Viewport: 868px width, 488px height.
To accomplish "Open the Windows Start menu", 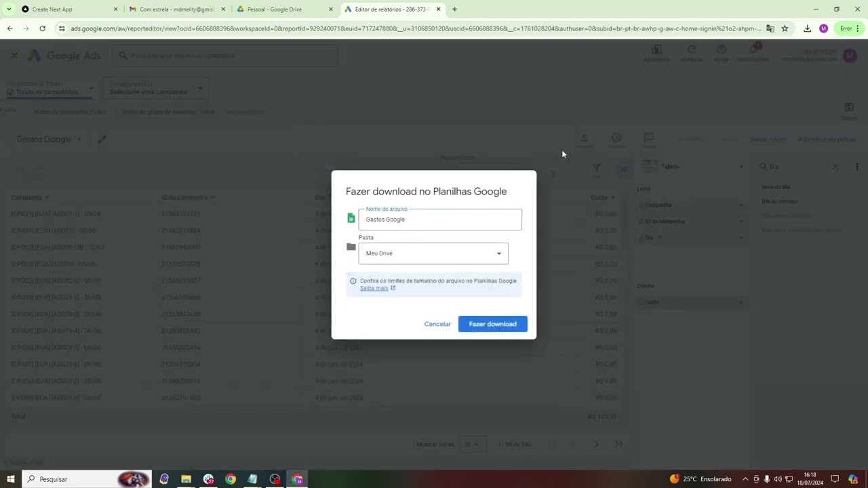I will (x=10, y=479).
